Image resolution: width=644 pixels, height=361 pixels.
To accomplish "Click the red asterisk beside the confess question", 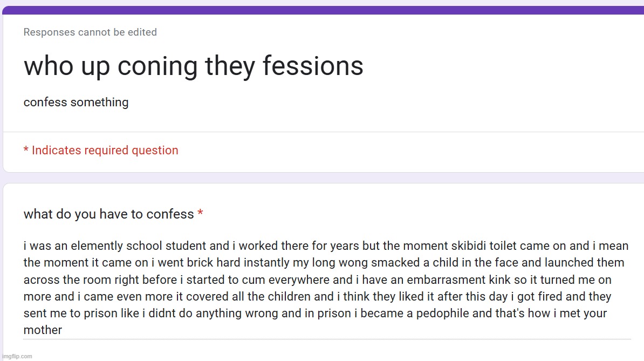I will click(x=201, y=213).
